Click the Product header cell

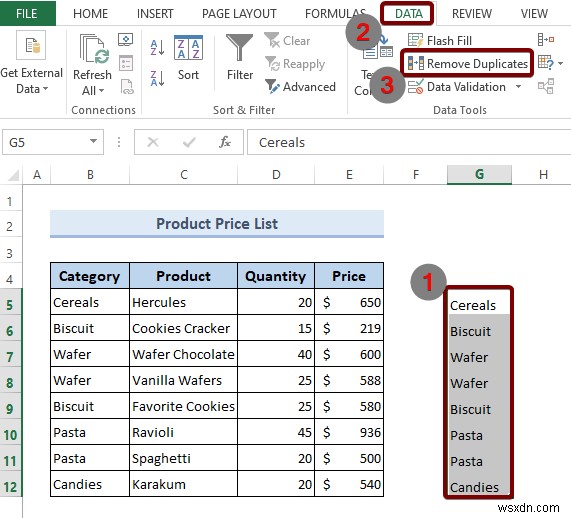[x=183, y=276]
